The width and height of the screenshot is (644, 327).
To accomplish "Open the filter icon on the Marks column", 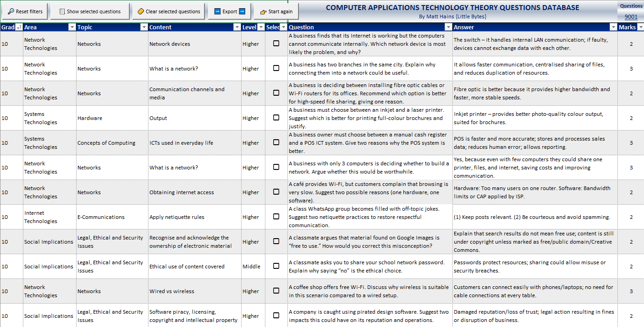I will point(641,27).
